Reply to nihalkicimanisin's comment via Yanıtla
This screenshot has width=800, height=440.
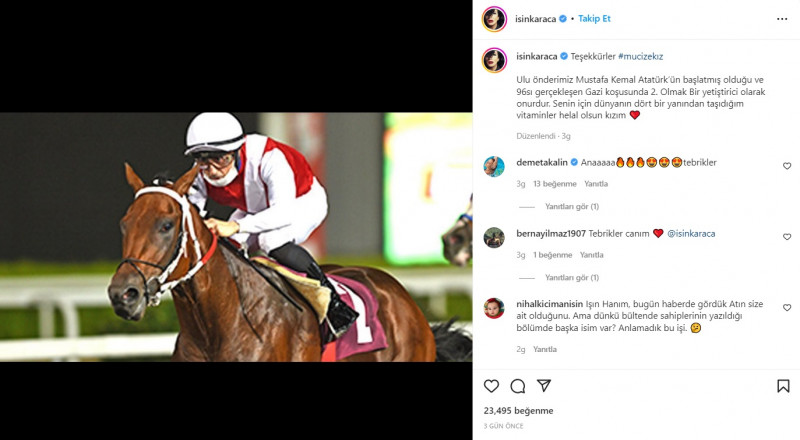click(545, 349)
